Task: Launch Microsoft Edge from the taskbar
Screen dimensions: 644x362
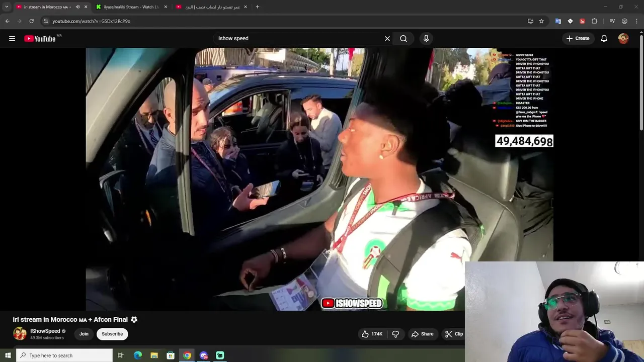Action: pyautogui.click(x=138, y=355)
